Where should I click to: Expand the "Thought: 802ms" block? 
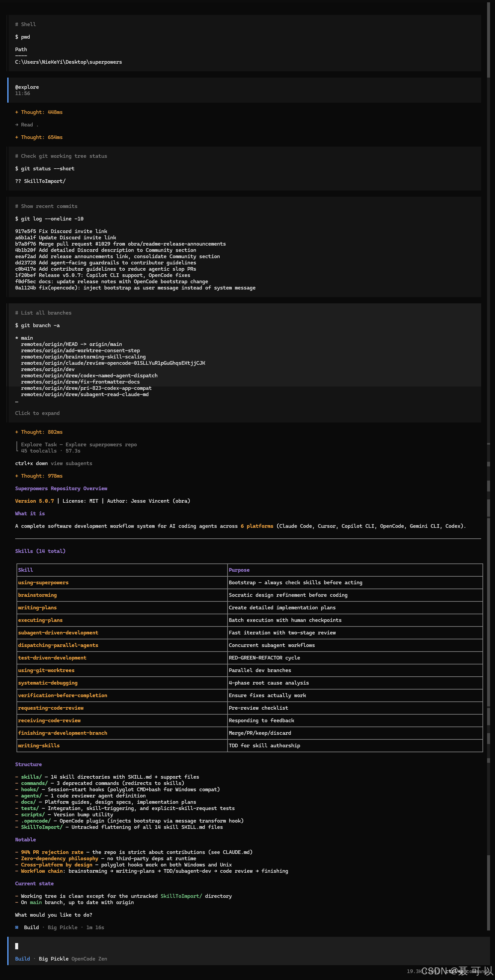coord(39,432)
